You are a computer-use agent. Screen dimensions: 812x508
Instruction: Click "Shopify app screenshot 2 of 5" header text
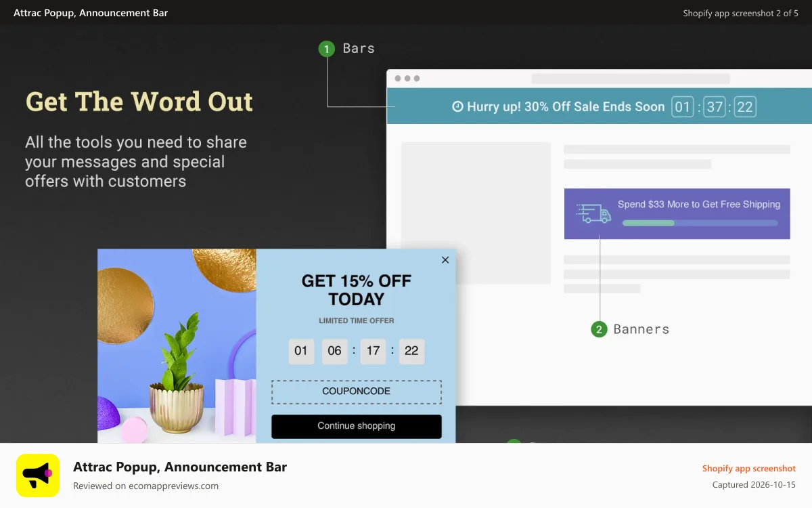click(741, 13)
